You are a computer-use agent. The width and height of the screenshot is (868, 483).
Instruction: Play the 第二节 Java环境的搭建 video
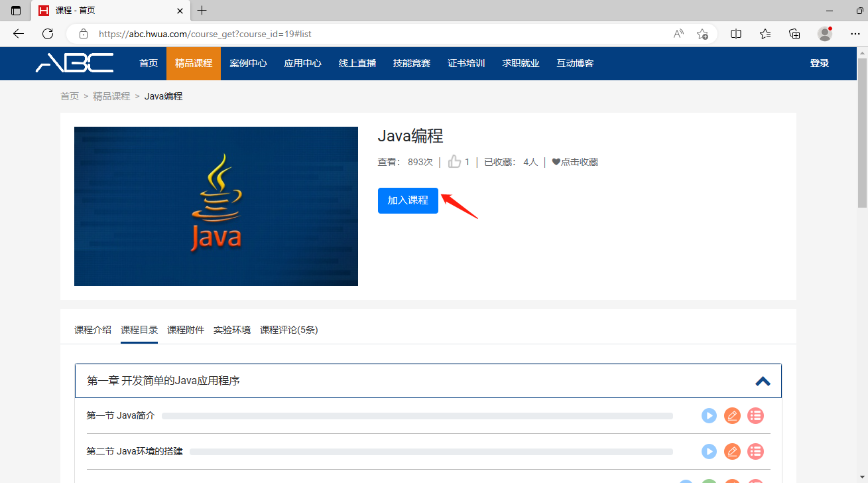point(710,452)
